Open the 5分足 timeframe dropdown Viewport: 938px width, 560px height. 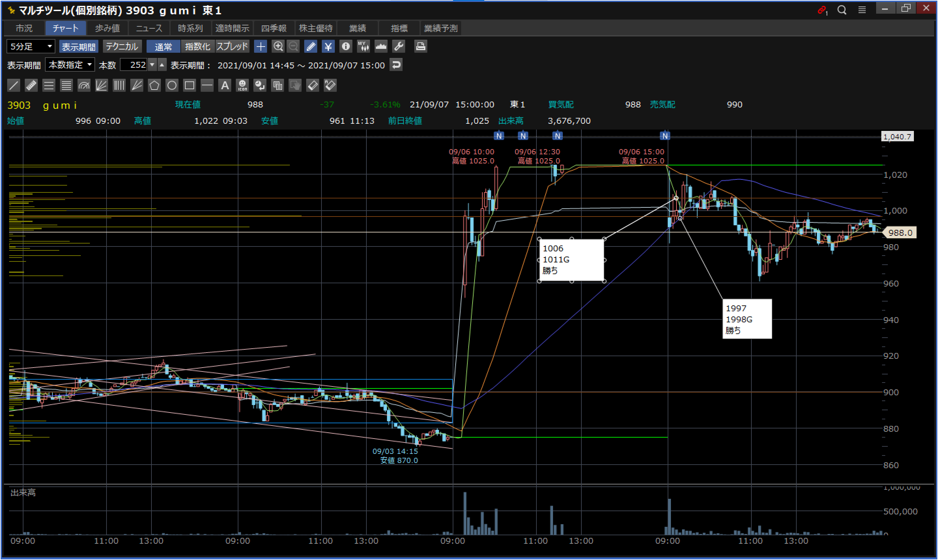click(x=31, y=47)
